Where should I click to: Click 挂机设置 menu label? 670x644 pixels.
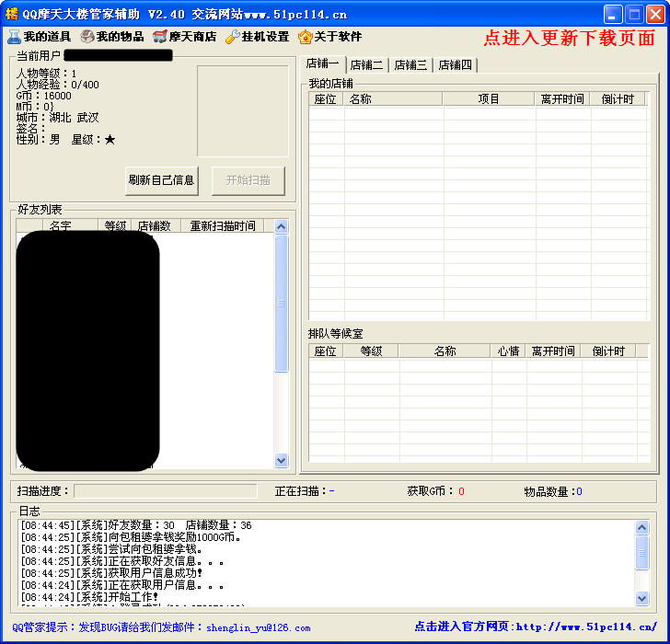coord(265,37)
